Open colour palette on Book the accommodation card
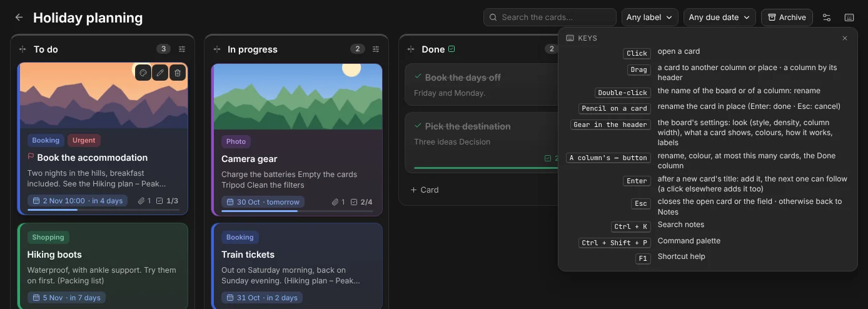Screen dimensions: 868x309 143,73
